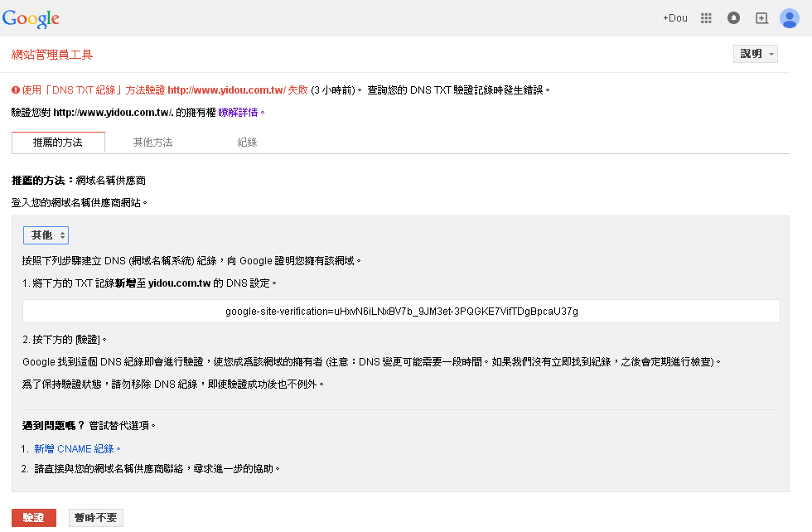The height and width of the screenshot is (532, 812).
Task: Click the red 驗證 button
Action: 34,517
